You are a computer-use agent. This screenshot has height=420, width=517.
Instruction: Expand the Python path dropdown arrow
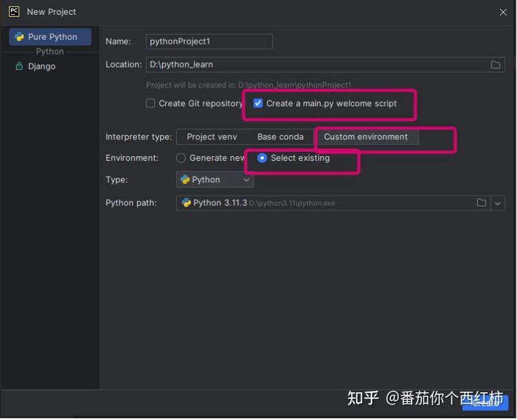coord(498,203)
